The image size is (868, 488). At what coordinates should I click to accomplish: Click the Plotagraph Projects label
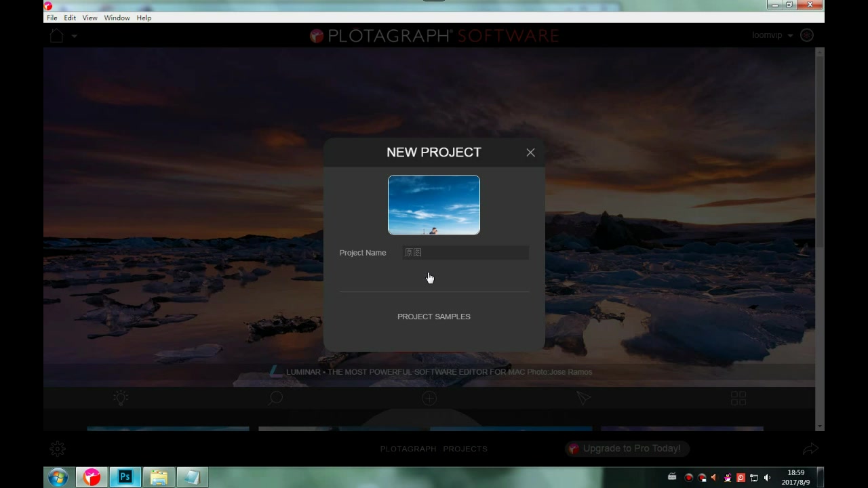434,449
